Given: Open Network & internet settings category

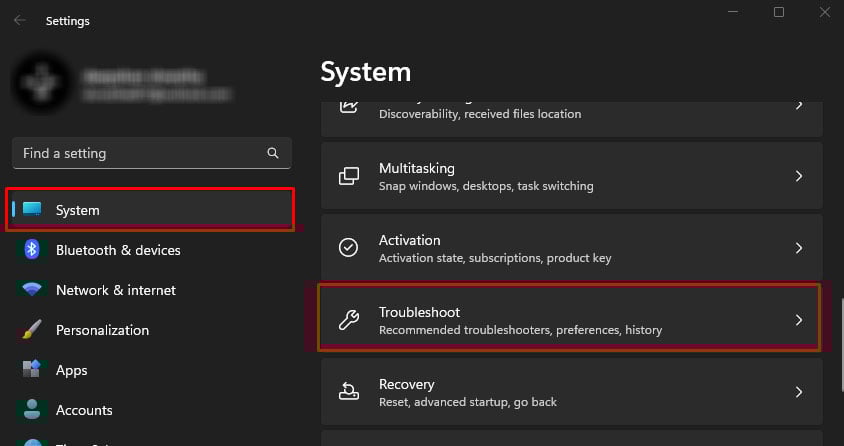Looking at the screenshot, I should 115,290.
